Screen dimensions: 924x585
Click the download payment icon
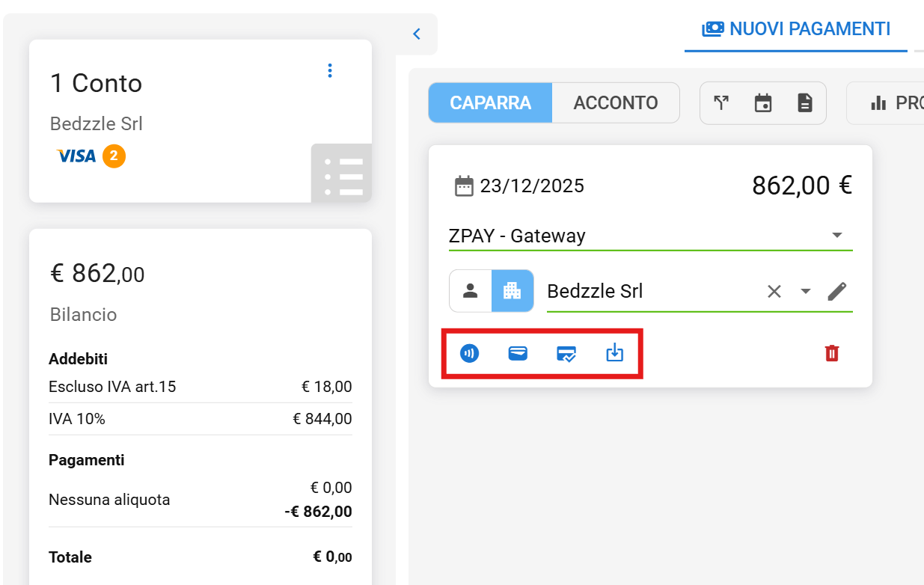point(614,353)
